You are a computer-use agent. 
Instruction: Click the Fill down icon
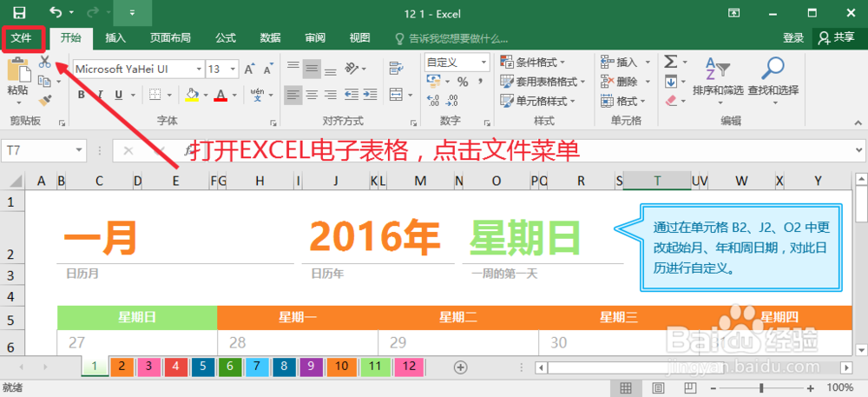[x=671, y=82]
